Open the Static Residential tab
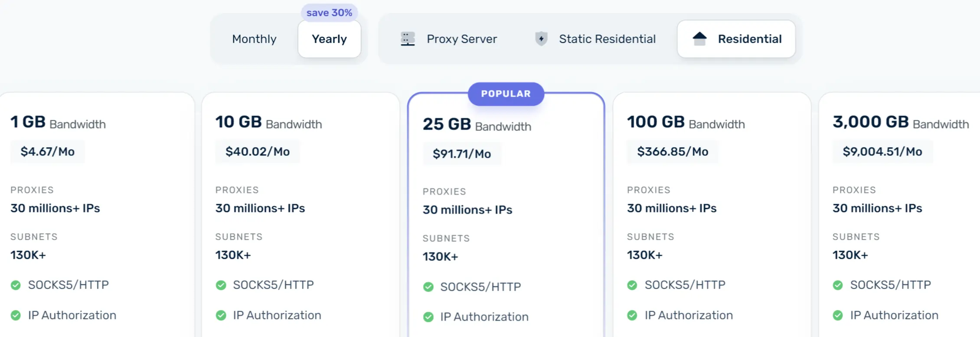The height and width of the screenshot is (337, 980). click(595, 39)
